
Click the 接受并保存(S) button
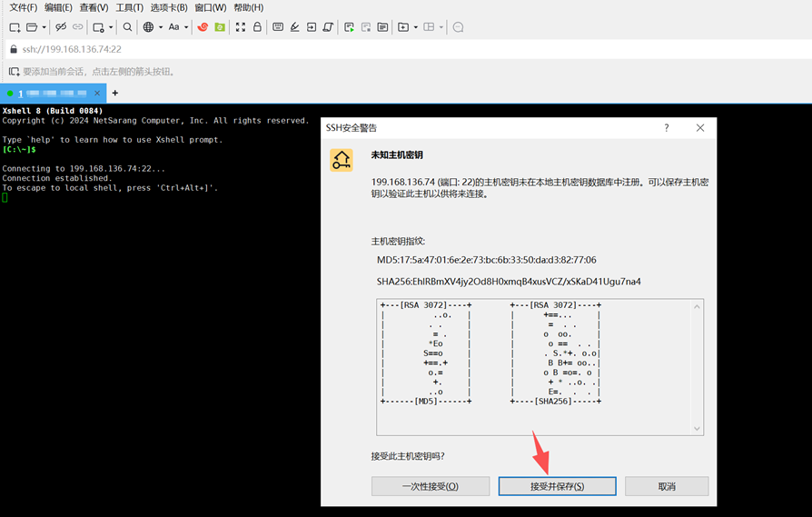coord(557,486)
